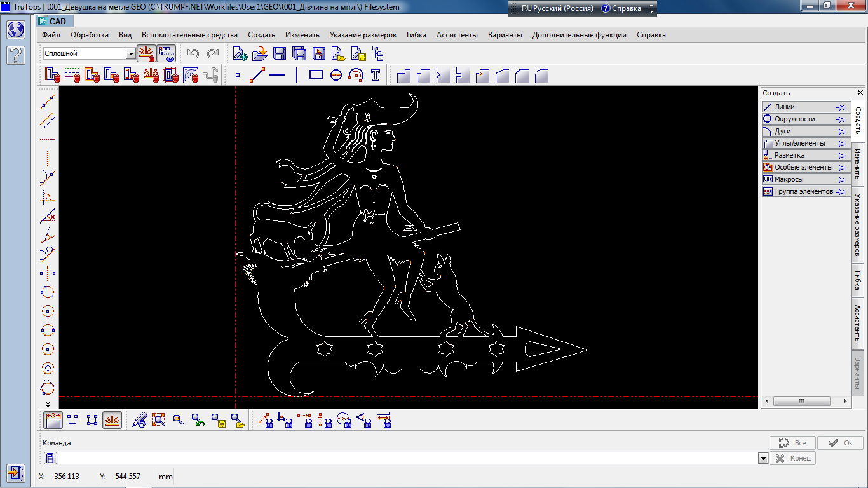Open the Сплошной line type dropdown
Viewport: 868px width, 488px height.
click(x=131, y=53)
